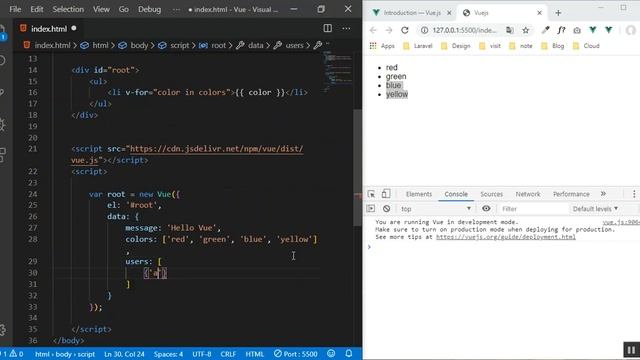
Task: Open the Debug menu
Action: (149, 9)
